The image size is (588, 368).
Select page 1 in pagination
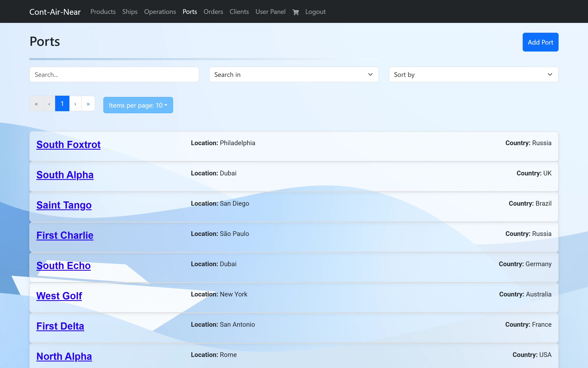[x=62, y=104]
